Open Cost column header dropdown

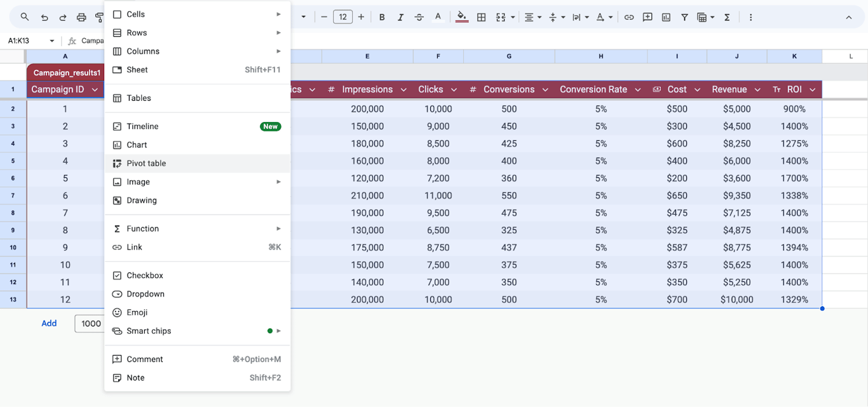(697, 90)
